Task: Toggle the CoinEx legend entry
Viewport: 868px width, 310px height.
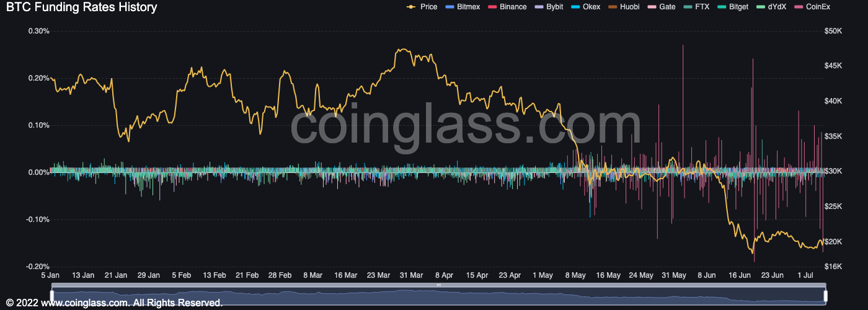Action: [x=812, y=7]
